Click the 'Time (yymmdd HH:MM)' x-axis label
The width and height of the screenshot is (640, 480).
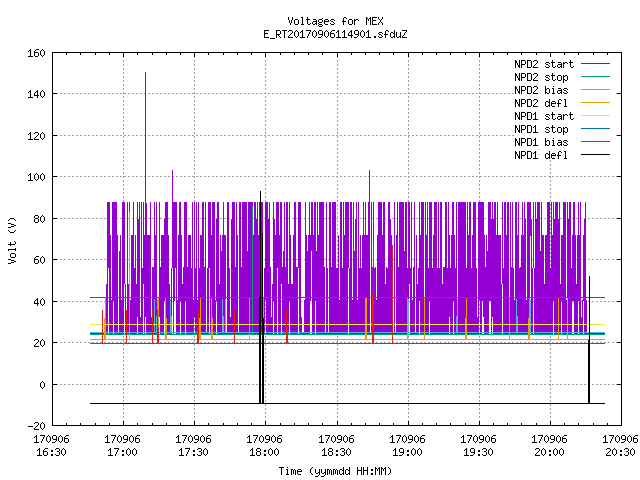335,471
